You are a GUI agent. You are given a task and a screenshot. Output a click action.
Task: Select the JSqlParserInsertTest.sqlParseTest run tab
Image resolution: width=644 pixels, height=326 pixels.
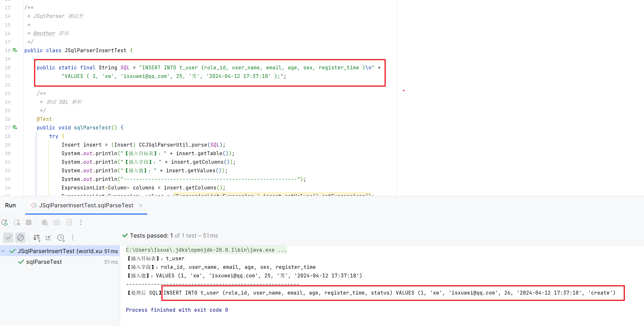[x=86, y=205]
